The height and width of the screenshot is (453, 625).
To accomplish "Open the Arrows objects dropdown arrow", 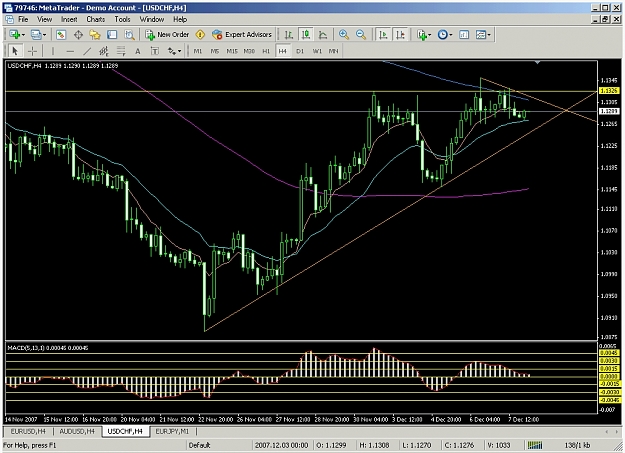I will [180, 51].
